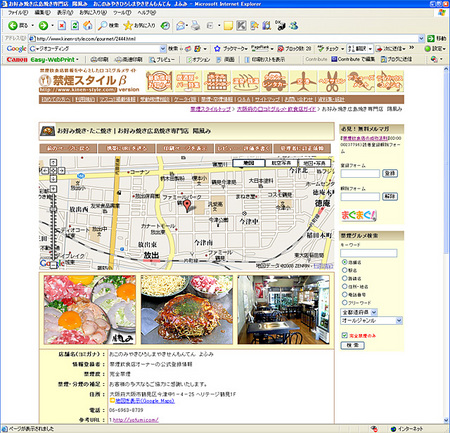Select the third search-type radio button
The width and height of the screenshot is (450, 433).
tap(345, 278)
